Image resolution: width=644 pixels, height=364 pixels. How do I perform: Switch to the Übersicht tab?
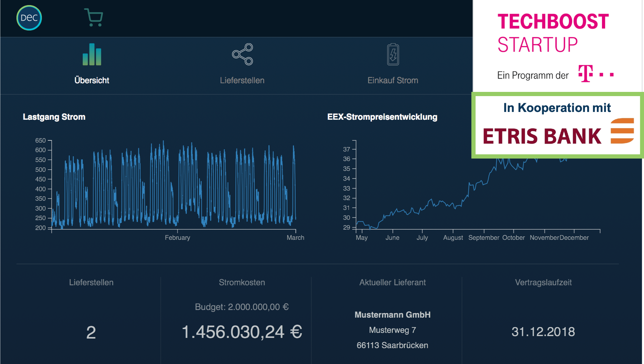click(92, 80)
